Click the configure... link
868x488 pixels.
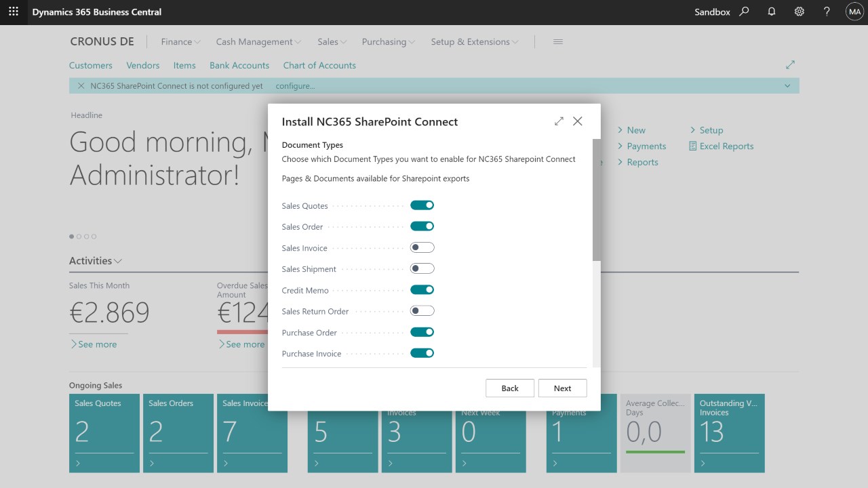point(295,86)
